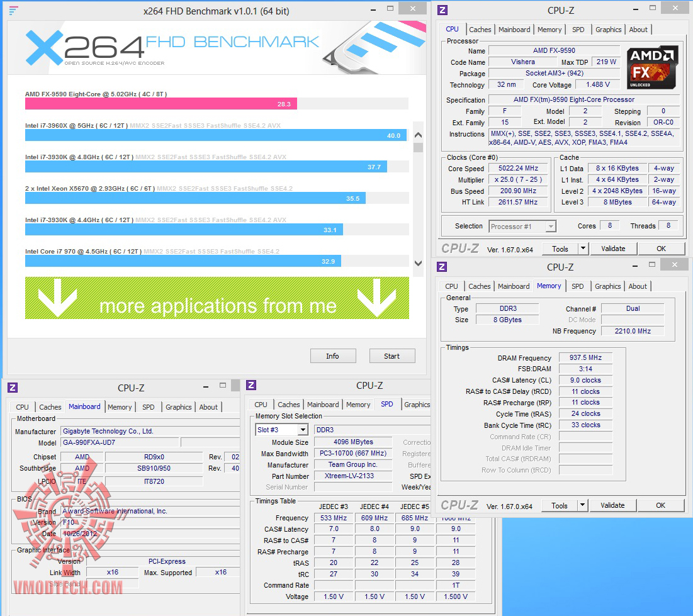Switch to the Caches tab in the top CPU-Z

point(480,30)
